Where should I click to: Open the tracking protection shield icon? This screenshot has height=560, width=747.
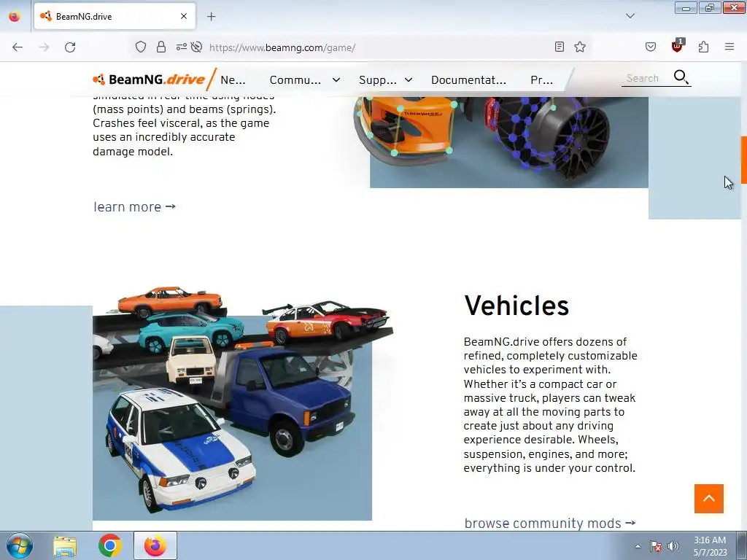[x=141, y=47]
